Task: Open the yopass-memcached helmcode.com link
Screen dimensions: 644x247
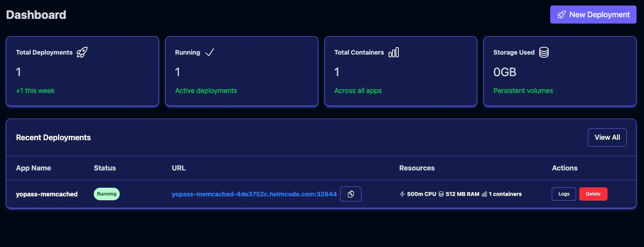Action: click(x=254, y=194)
